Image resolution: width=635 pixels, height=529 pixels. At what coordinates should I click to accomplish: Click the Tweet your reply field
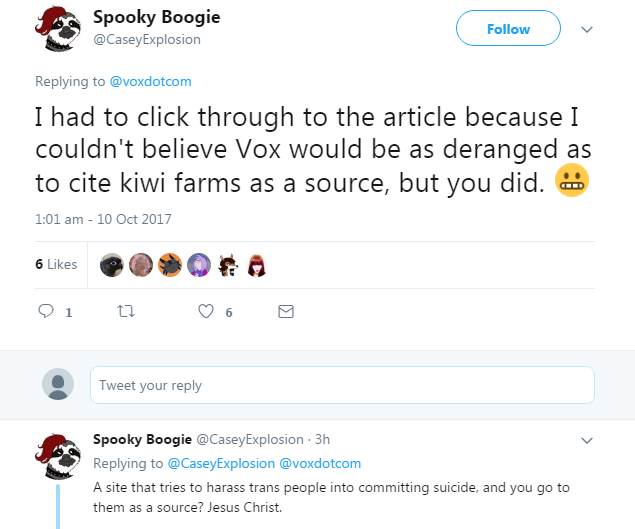(342, 385)
